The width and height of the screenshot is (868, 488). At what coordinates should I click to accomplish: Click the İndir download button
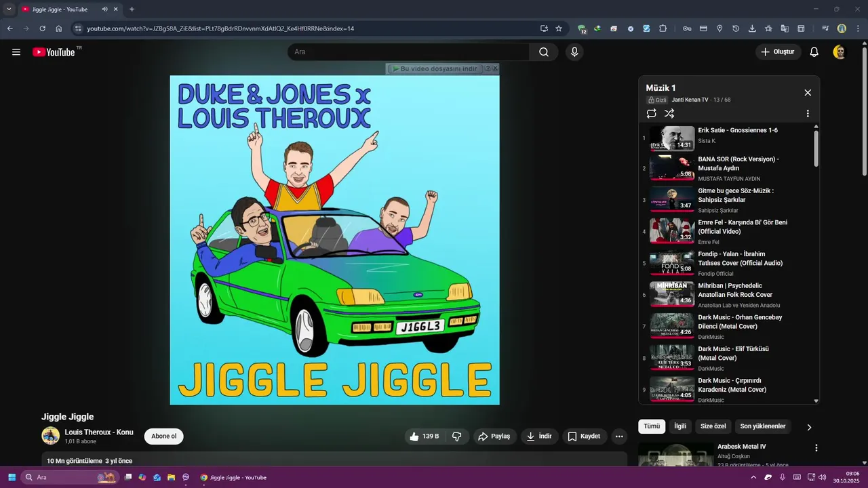[540, 436]
